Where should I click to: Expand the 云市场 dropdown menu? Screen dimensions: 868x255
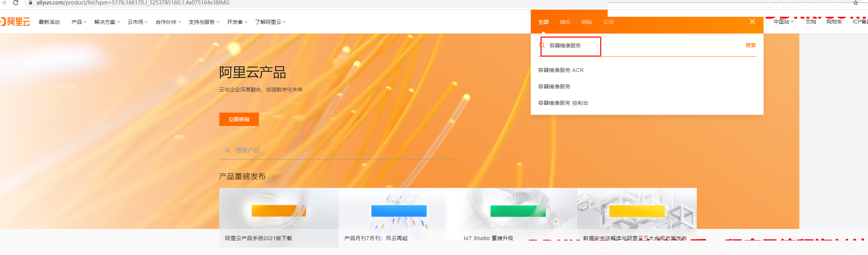(x=138, y=22)
